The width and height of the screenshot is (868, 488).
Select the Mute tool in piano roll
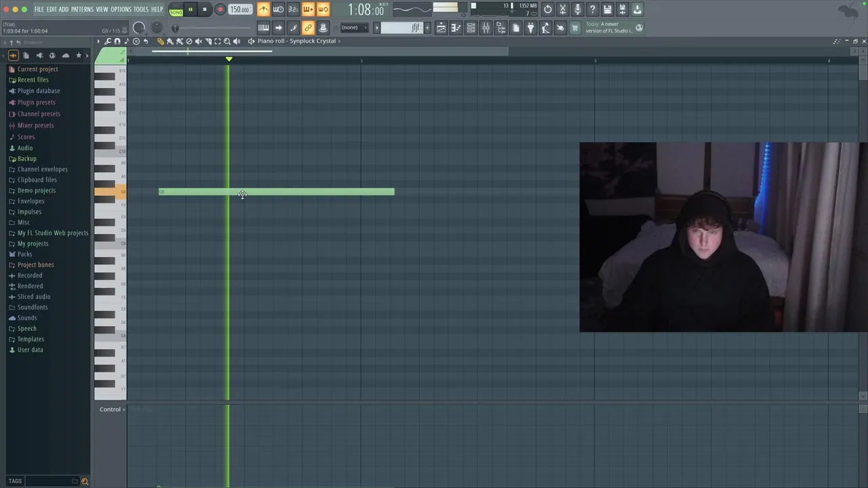click(198, 41)
